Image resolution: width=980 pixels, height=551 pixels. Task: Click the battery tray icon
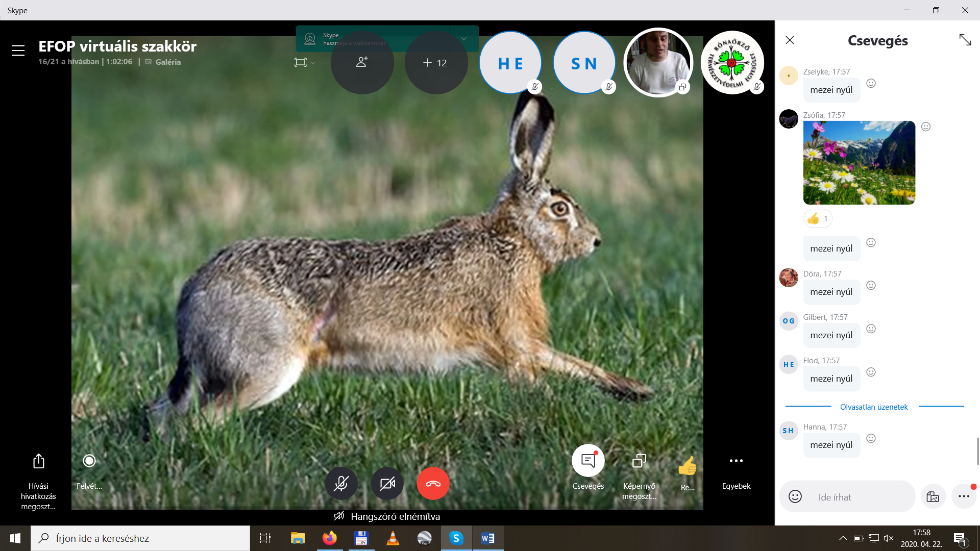859,538
